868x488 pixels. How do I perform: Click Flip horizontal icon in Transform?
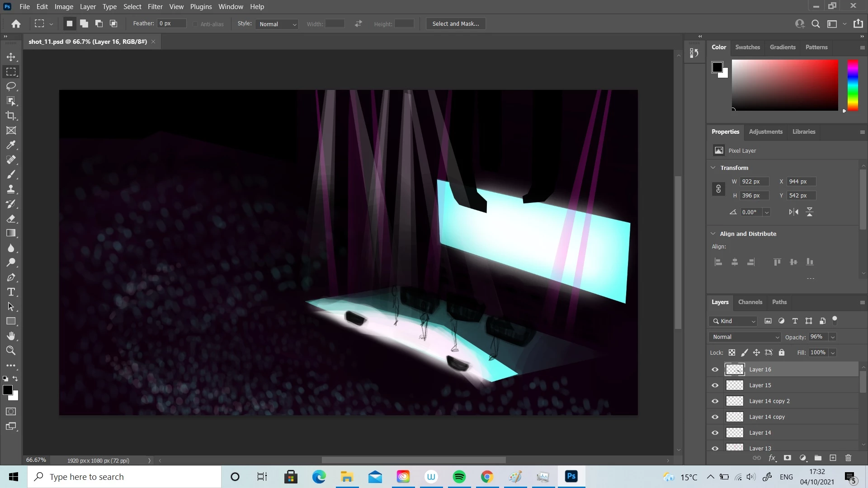point(793,212)
